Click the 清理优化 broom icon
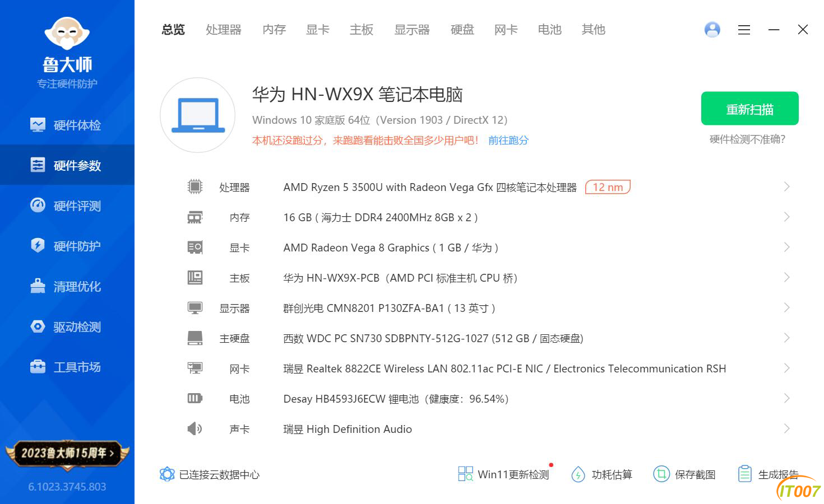This screenshot has width=824, height=504. coord(38,286)
